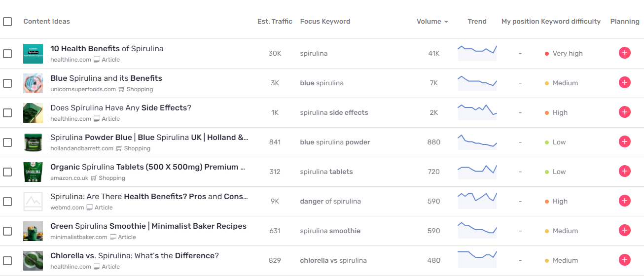The image size is (644, 278).
Task: Tick checkbox beside Organic Spirulina Tablets
Action: tap(7, 172)
